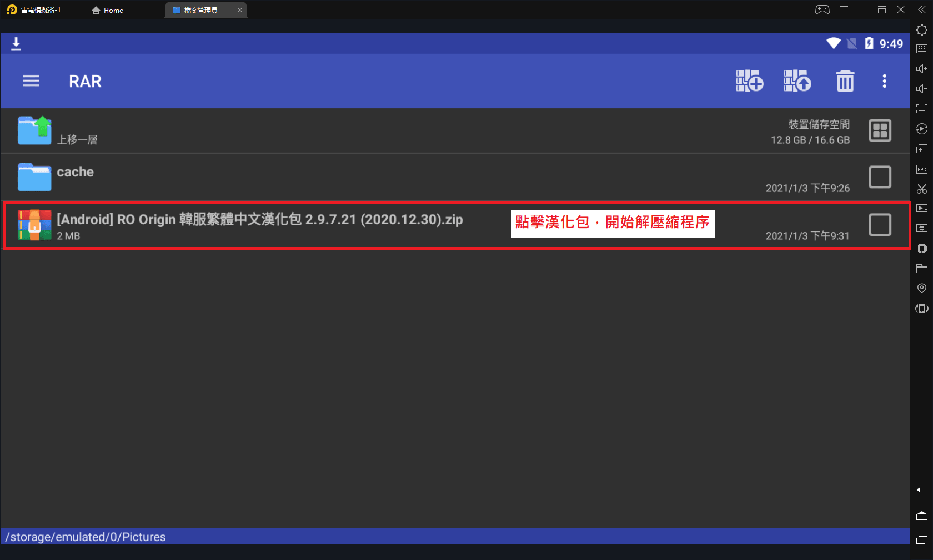
Task: Click the extract files icon with up arrow
Action: (797, 81)
